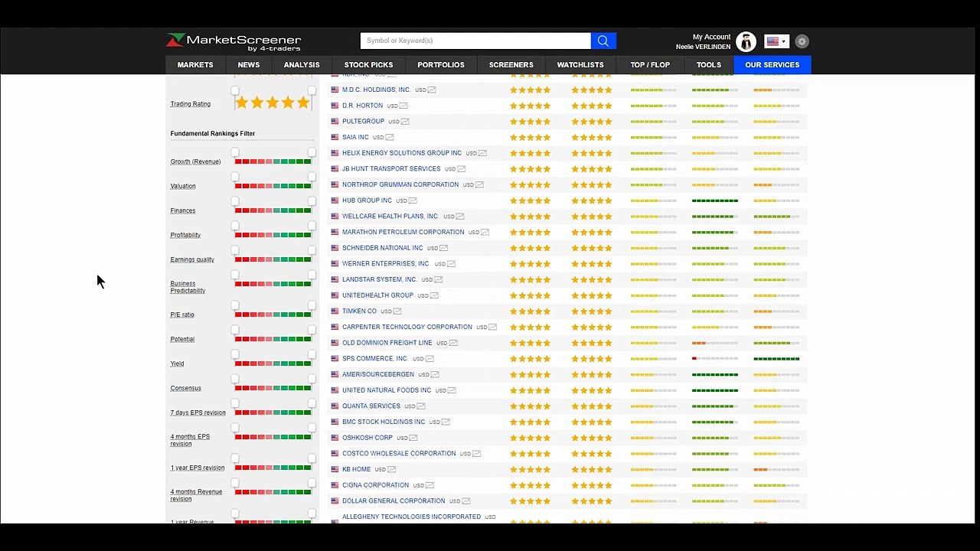Click the Fundamental Rankings Filter heading
The image size is (980, 551).
pyautogui.click(x=213, y=134)
